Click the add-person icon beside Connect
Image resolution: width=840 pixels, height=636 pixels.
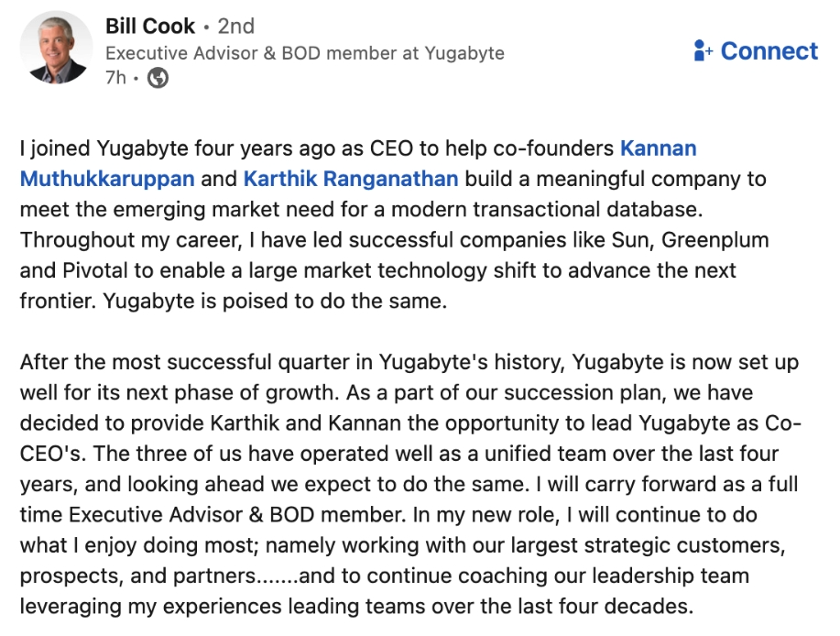click(x=704, y=51)
